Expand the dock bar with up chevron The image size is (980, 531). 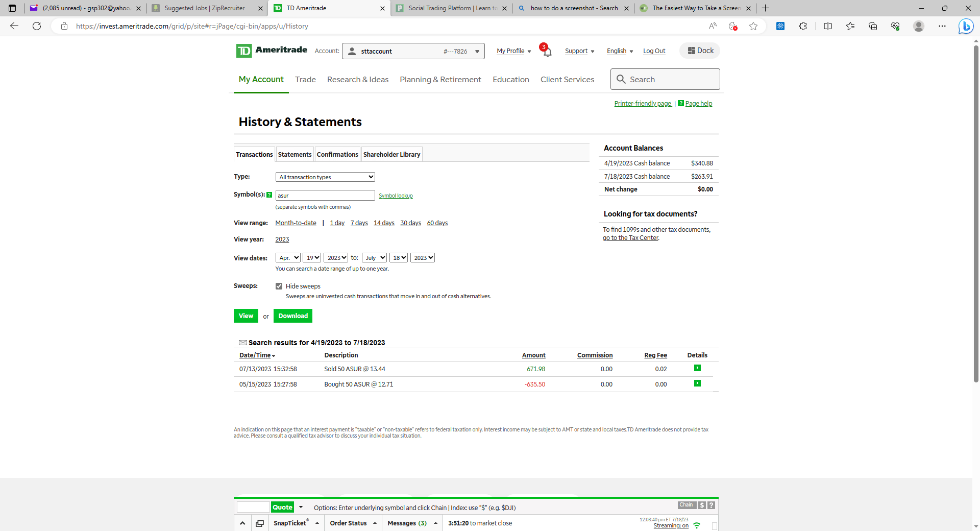tap(242, 523)
